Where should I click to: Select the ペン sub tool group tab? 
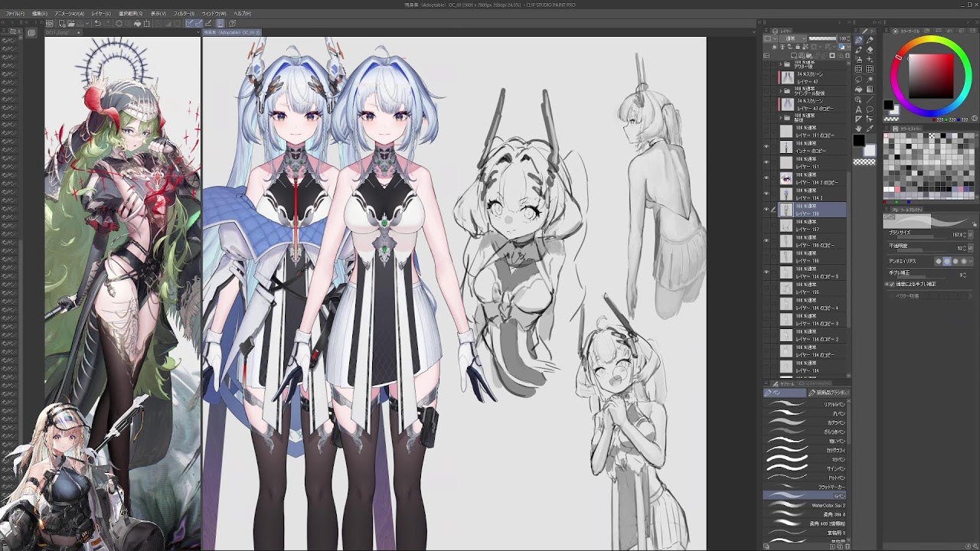(x=785, y=393)
